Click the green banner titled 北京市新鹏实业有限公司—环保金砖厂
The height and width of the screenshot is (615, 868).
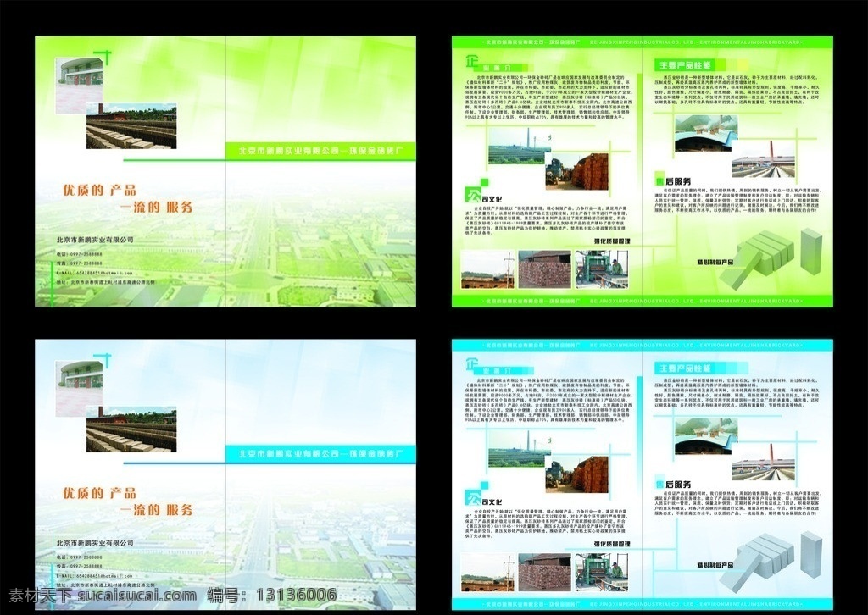(x=320, y=151)
